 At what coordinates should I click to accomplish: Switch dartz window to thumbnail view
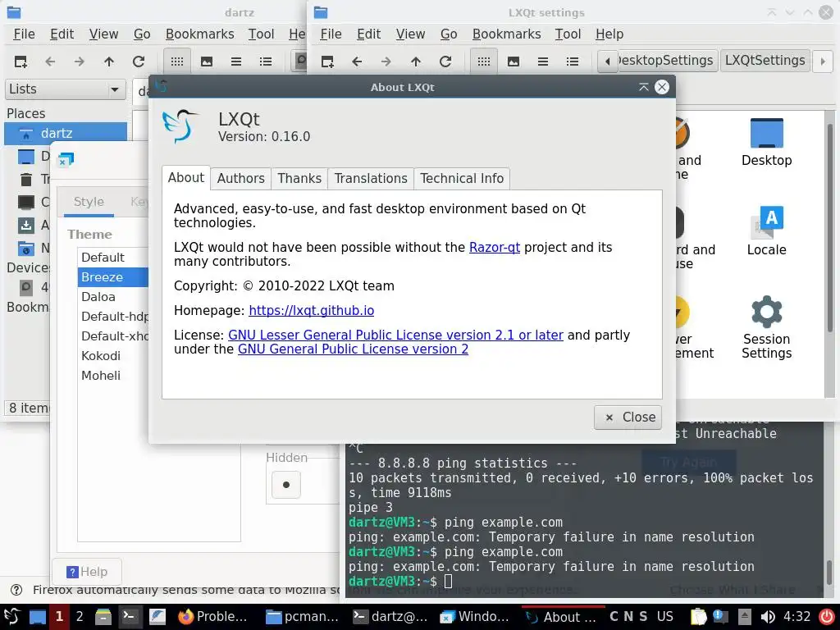pos(206,62)
